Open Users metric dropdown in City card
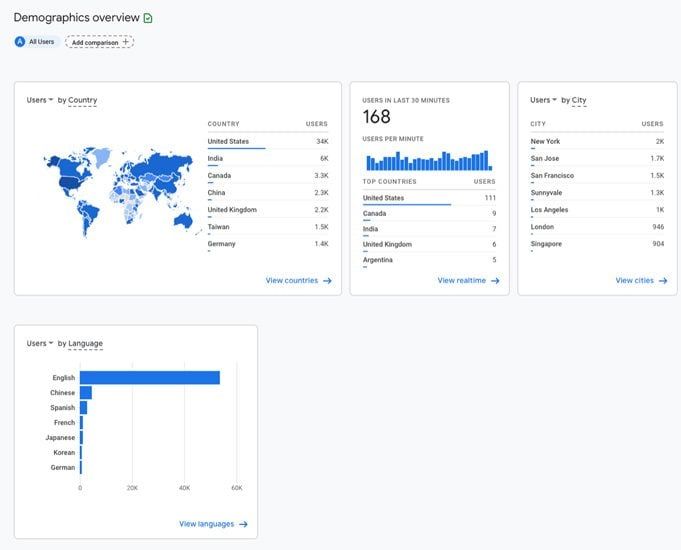The image size is (681, 550). tap(543, 100)
